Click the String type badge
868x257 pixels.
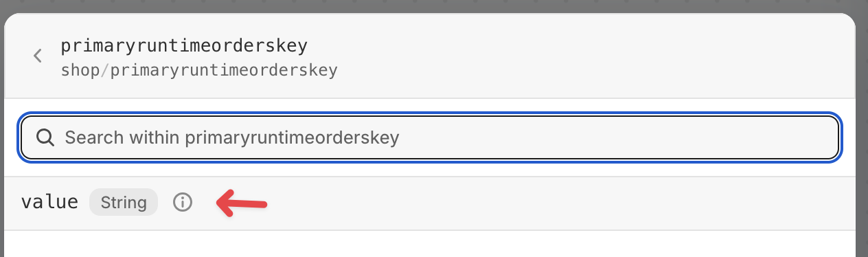124,203
